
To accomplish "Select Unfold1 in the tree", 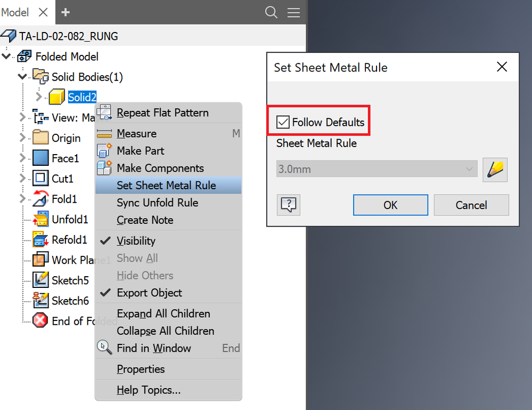I will 70,220.
